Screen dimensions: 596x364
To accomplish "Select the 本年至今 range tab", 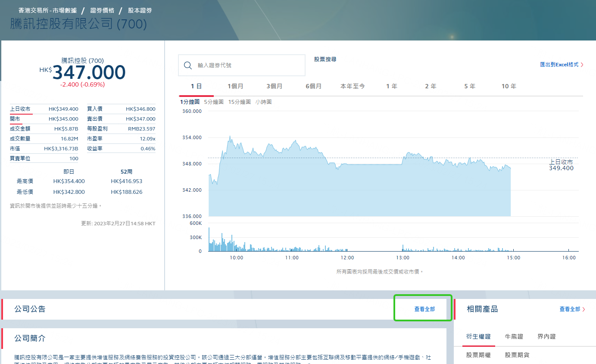I will coord(353,86).
